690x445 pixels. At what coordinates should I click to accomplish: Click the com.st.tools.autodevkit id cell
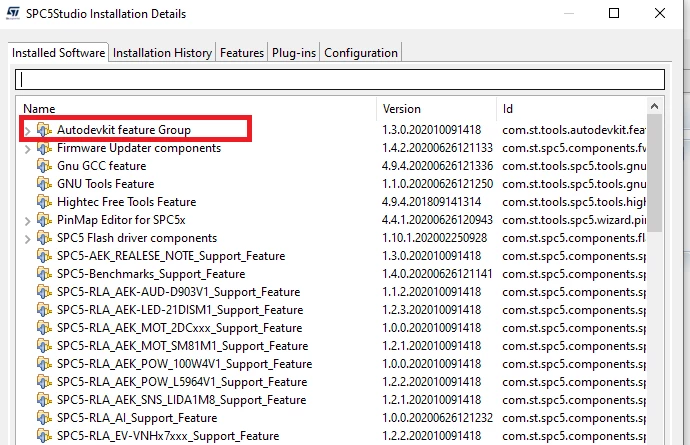click(x=574, y=130)
